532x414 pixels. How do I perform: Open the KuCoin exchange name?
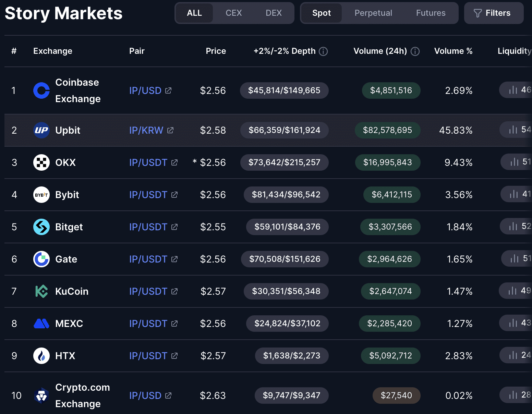pyautogui.click(x=72, y=291)
